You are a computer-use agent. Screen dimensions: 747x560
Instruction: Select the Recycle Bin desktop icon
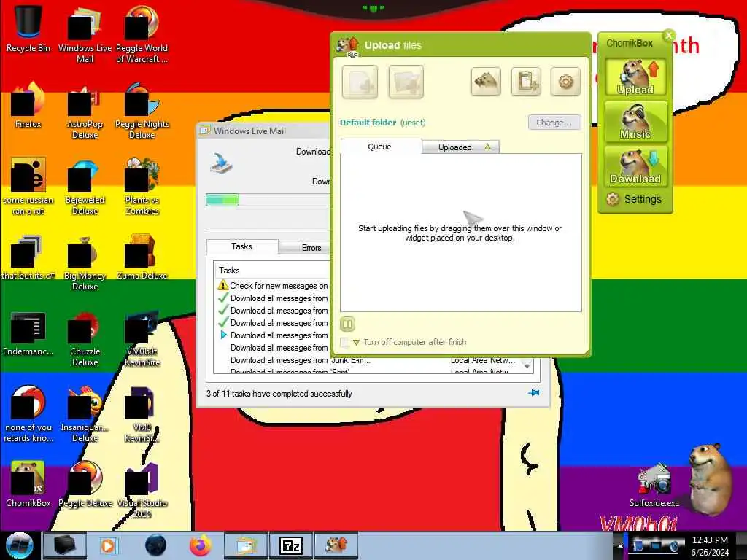[28, 29]
